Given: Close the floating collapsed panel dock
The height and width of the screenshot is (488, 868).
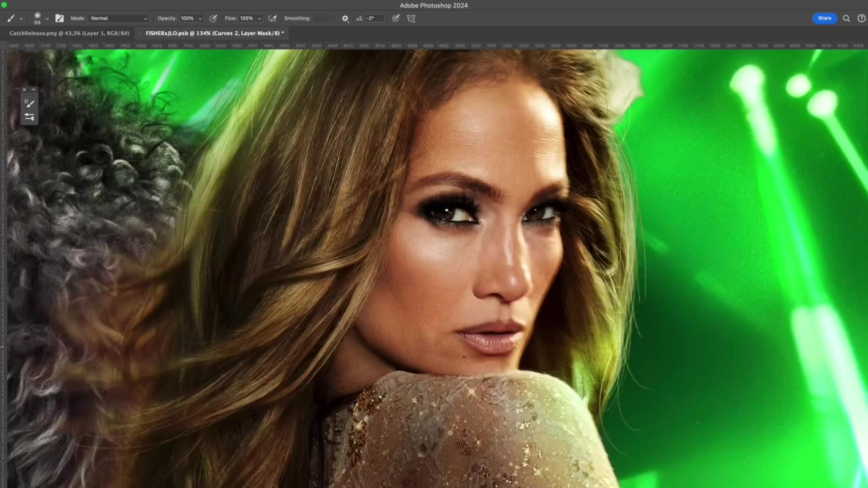Looking at the screenshot, I should (x=24, y=89).
